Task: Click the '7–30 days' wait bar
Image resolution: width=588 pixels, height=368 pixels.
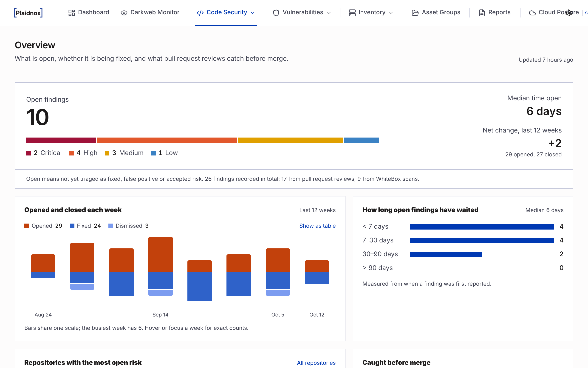Action: 482,241
